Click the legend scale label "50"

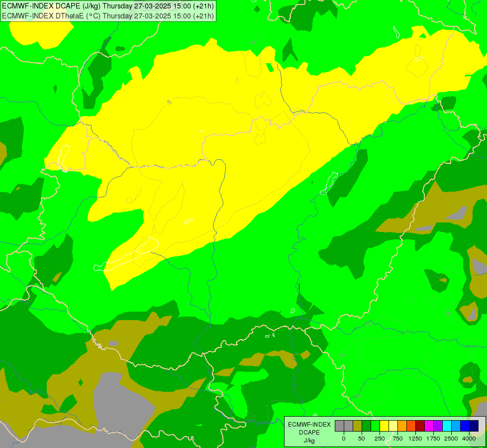[362, 439]
